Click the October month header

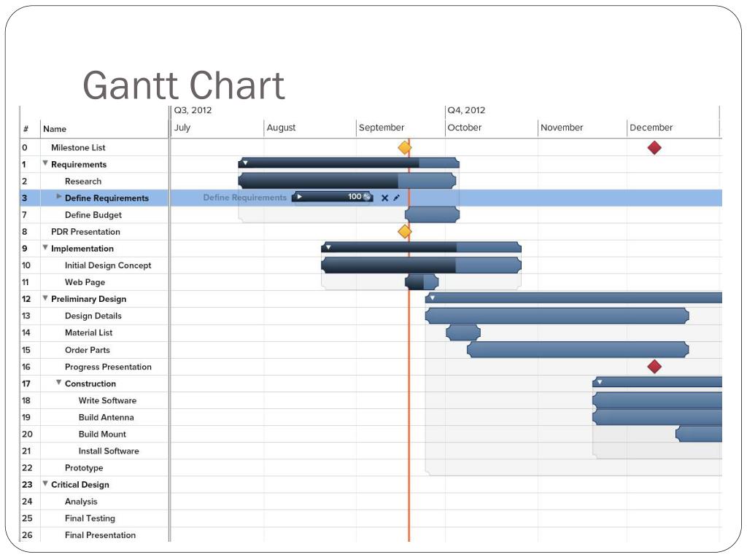click(465, 128)
